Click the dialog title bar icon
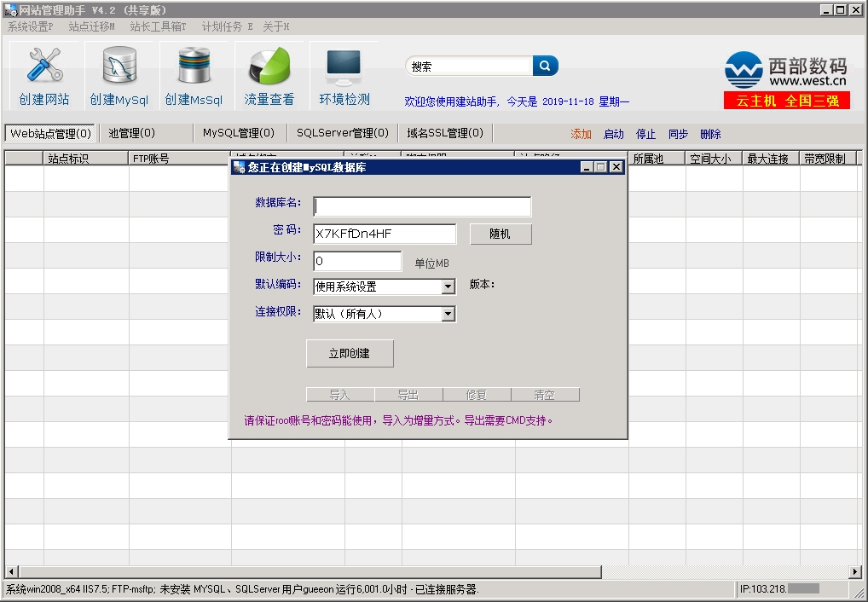This screenshot has height=602, width=868. click(240, 167)
